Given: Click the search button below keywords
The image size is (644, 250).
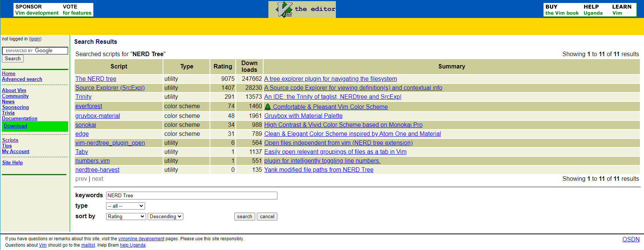Looking at the screenshot, I should pos(245,217).
